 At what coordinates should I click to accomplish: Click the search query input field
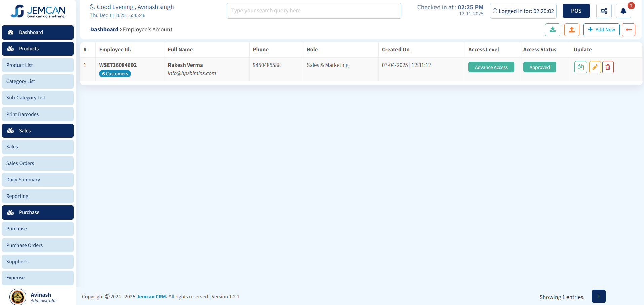coord(313,11)
